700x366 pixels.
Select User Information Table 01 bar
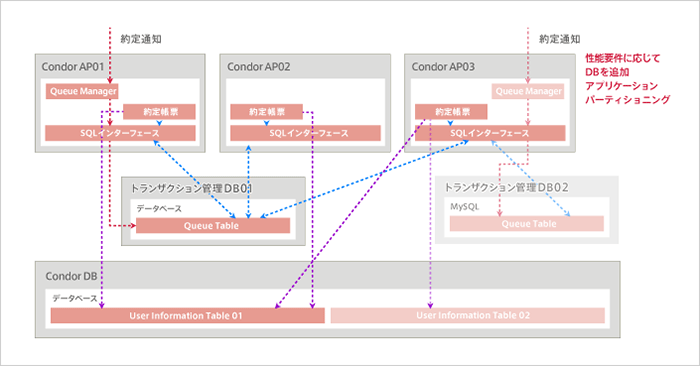click(188, 316)
